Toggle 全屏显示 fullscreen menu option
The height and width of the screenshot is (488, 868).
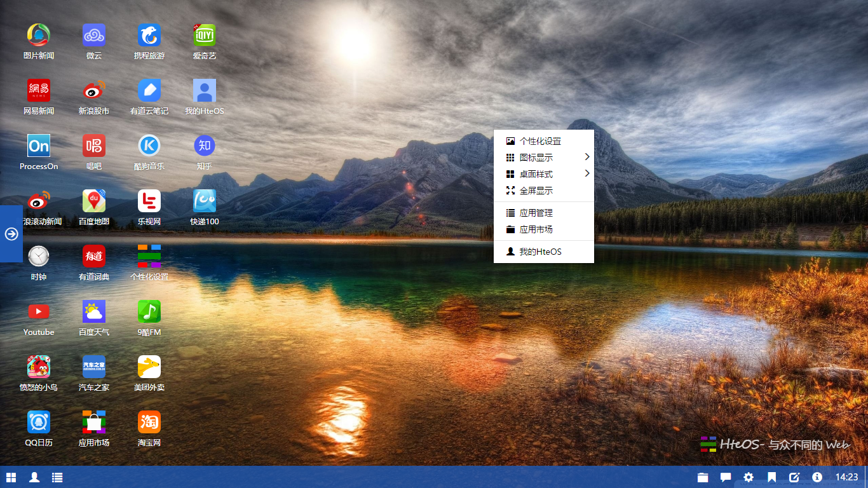coord(536,191)
